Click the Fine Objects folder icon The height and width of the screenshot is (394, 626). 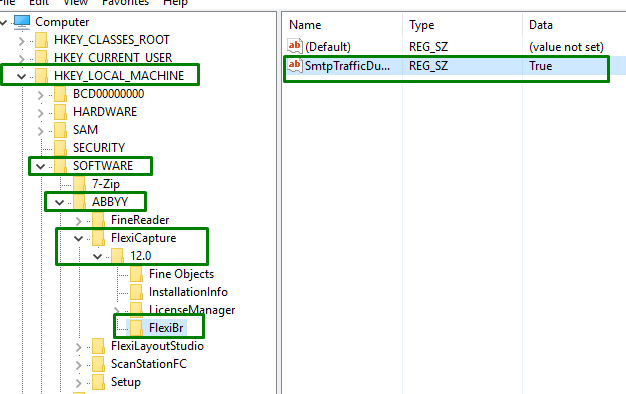click(x=136, y=274)
